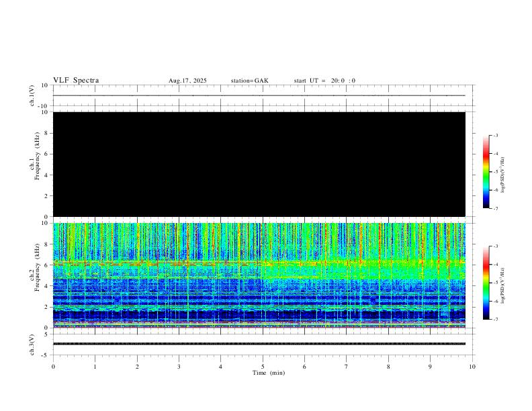Click the 'station=GAK' label
The height and width of the screenshot is (411, 532).
click(x=250, y=81)
